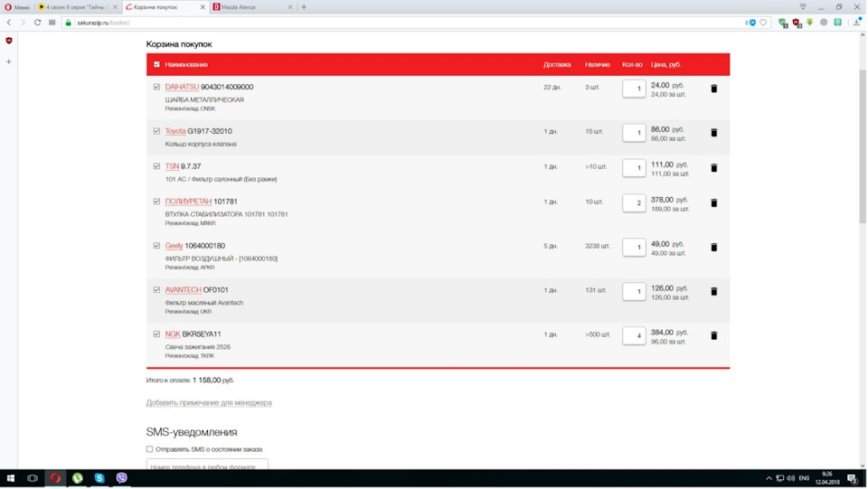Delete the DAIHATSU 9043014009000 item

(x=714, y=89)
